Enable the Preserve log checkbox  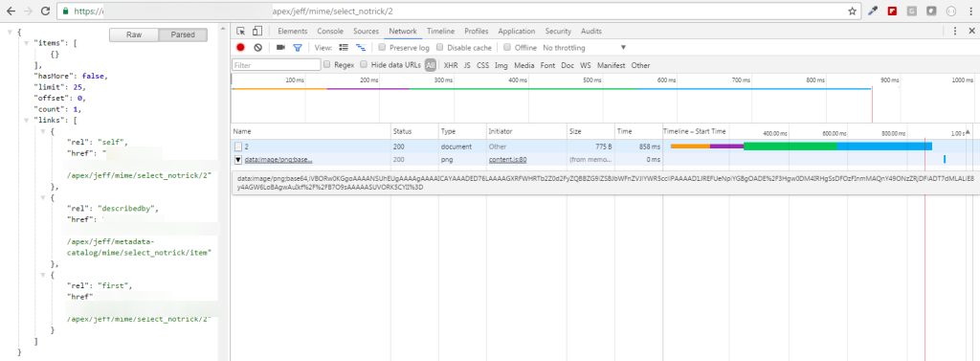click(x=382, y=48)
